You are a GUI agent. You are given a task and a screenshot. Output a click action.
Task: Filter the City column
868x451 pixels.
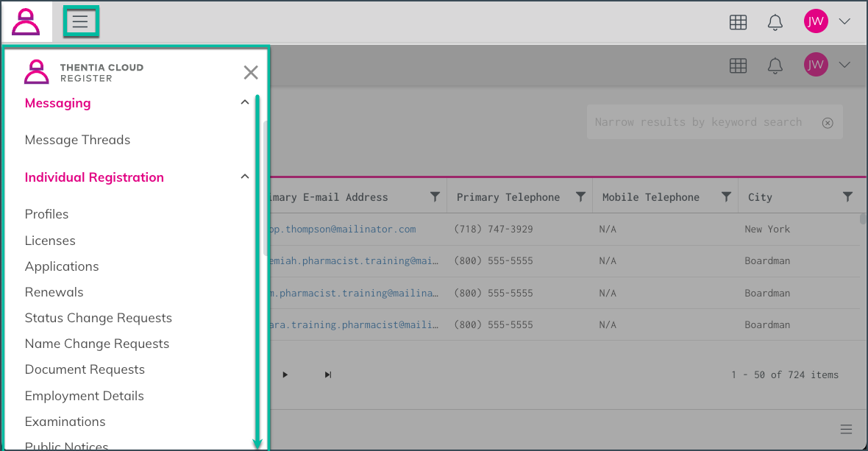point(847,197)
